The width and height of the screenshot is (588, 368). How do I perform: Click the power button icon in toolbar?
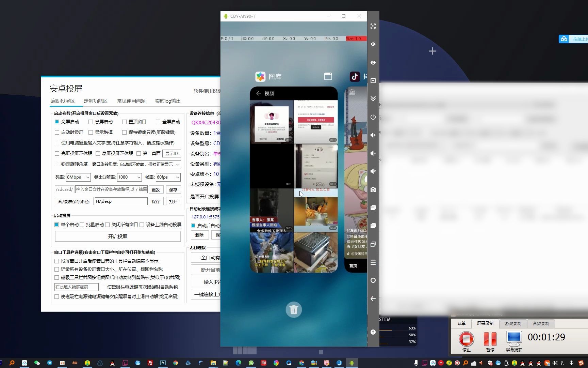click(x=373, y=117)
